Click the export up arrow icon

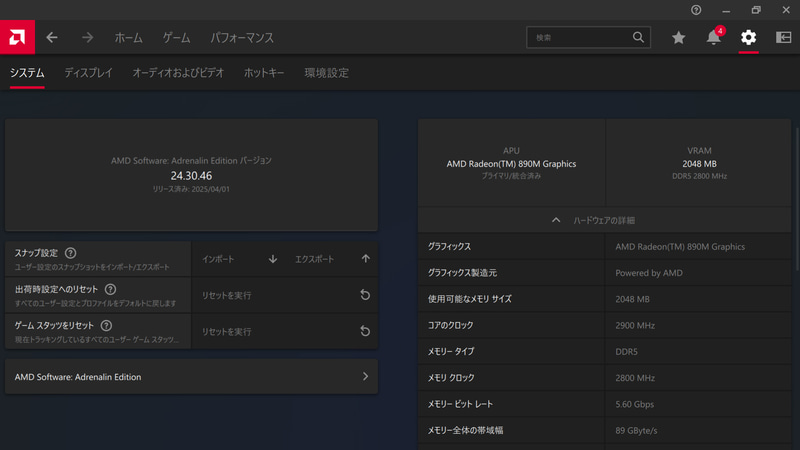click(366, 259)
